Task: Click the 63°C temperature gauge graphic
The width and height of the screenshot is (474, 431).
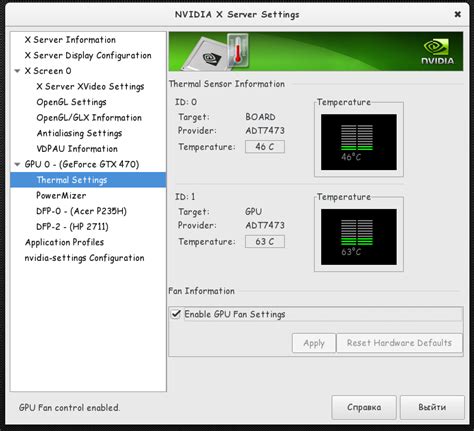Action: coord(359,237)
